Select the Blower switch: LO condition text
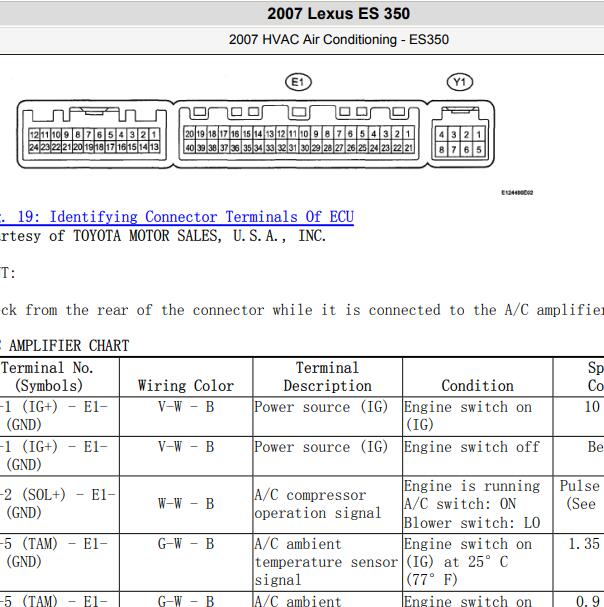The width and height of the screenshot is (604, 607). click(472, 523)
